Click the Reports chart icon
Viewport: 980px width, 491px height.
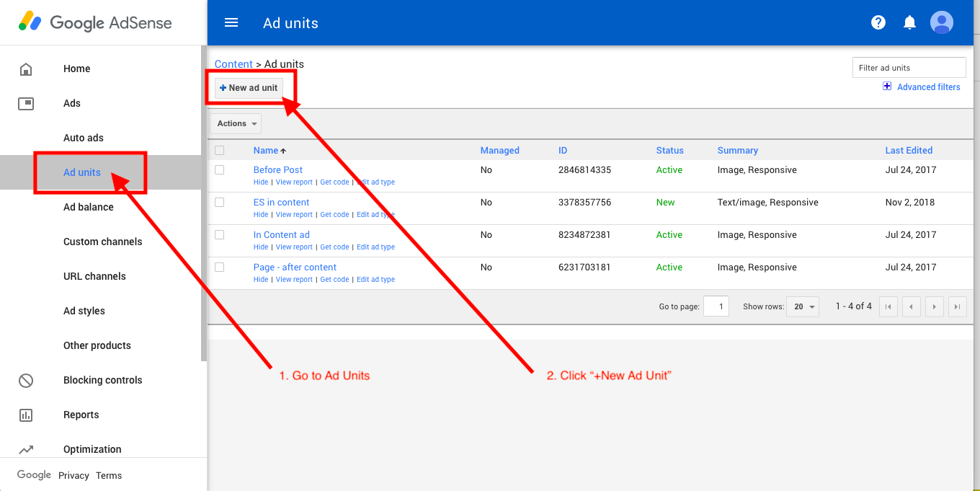[26, 415]
